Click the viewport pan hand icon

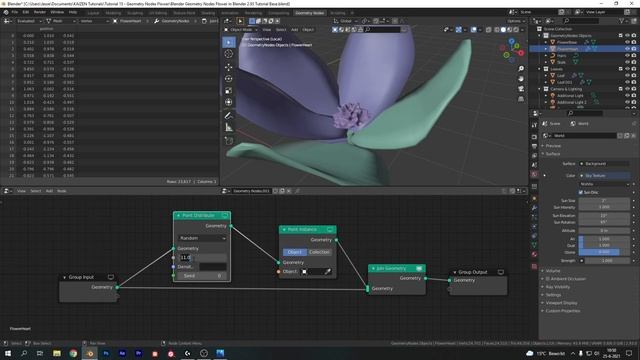(521, 78)
